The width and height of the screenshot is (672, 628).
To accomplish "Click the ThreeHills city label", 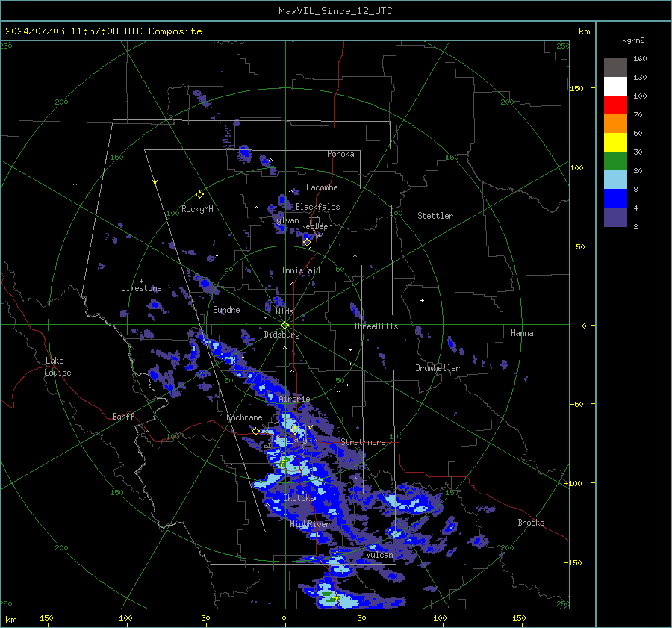I will point(376,326).
